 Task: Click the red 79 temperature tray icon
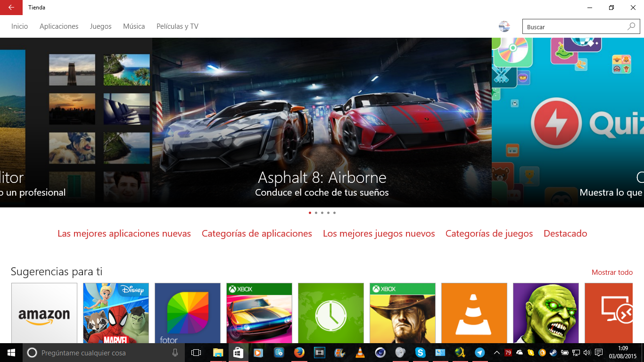pyautogui.click(x=508, y=353)
